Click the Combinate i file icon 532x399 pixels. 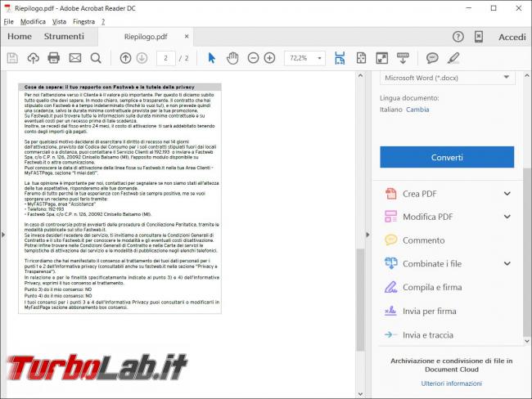click(x=391, y=263)
